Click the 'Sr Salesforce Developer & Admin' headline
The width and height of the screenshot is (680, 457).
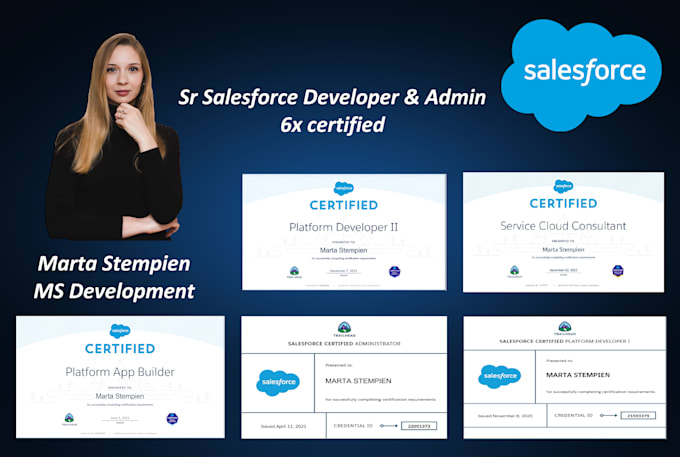click(332, 97)
